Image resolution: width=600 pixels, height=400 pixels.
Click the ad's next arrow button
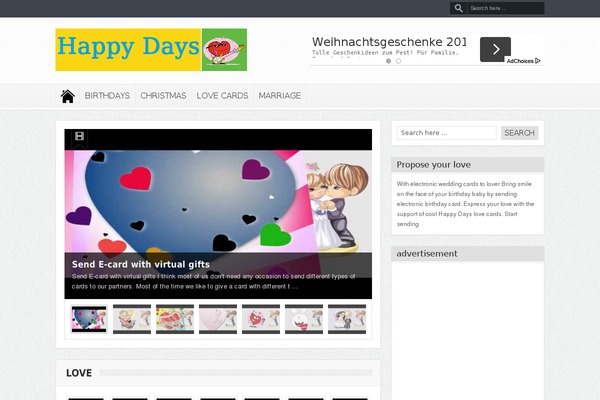coord(496,49)
